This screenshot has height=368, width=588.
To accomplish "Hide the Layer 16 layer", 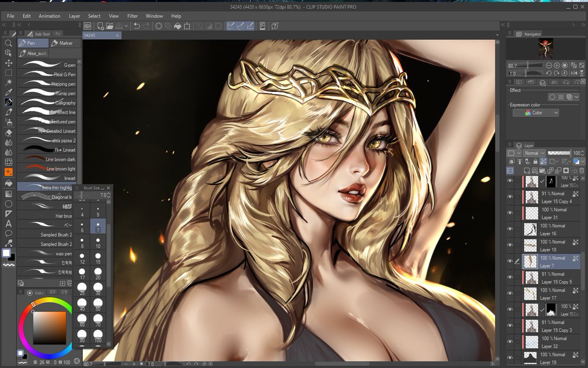I will [x=510, y=229].
